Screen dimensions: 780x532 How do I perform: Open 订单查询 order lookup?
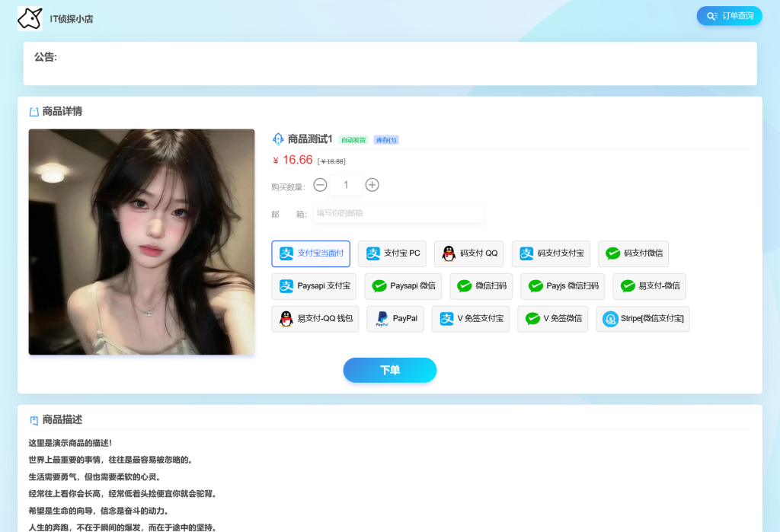[x=729, y=16]
